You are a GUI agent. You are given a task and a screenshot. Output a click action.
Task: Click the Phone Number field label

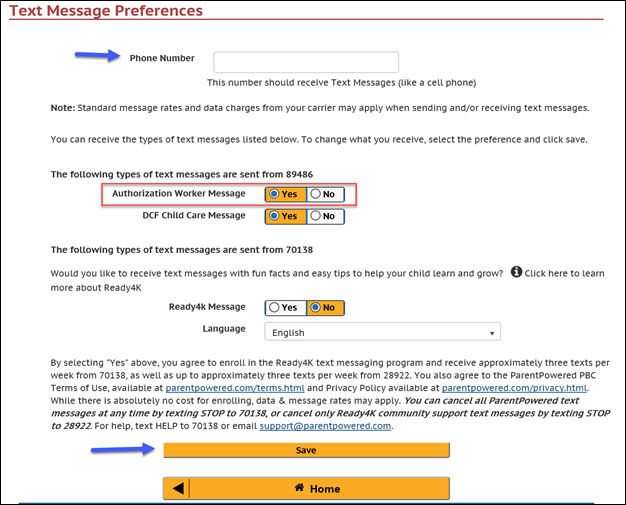point(162,58)
